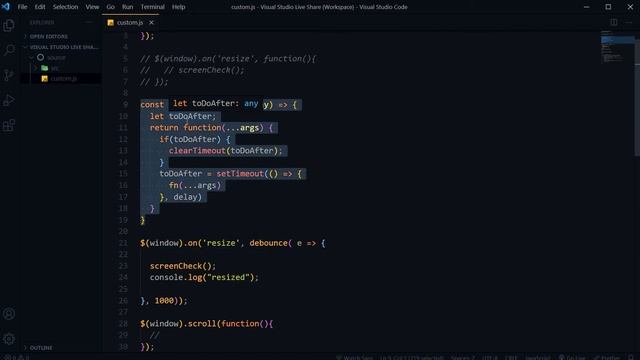Click 'setTimeout' on line 15
Viewport: 640px width, 360px height.
(240, 174)
